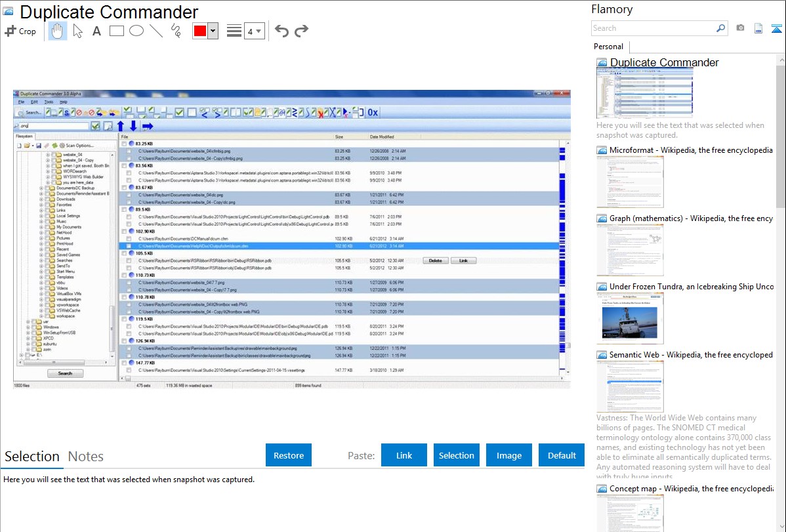Click the blue up arrow in filter bar

point(120,126)
